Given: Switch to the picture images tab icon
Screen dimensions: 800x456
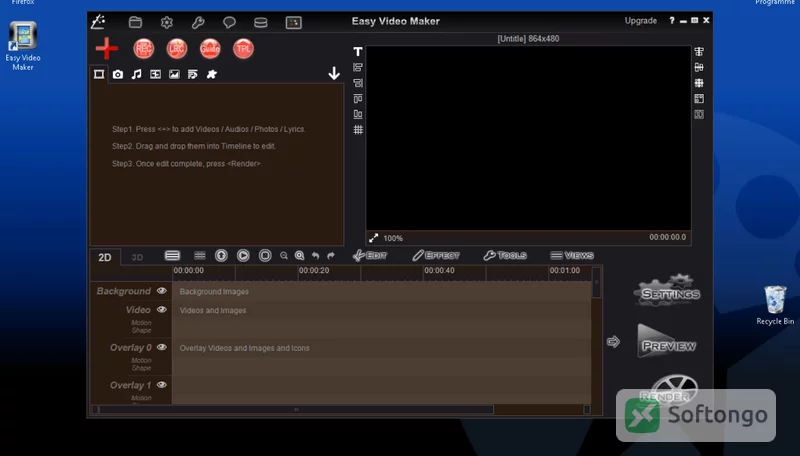Looking at the screenshot, I should coord(174,74).
